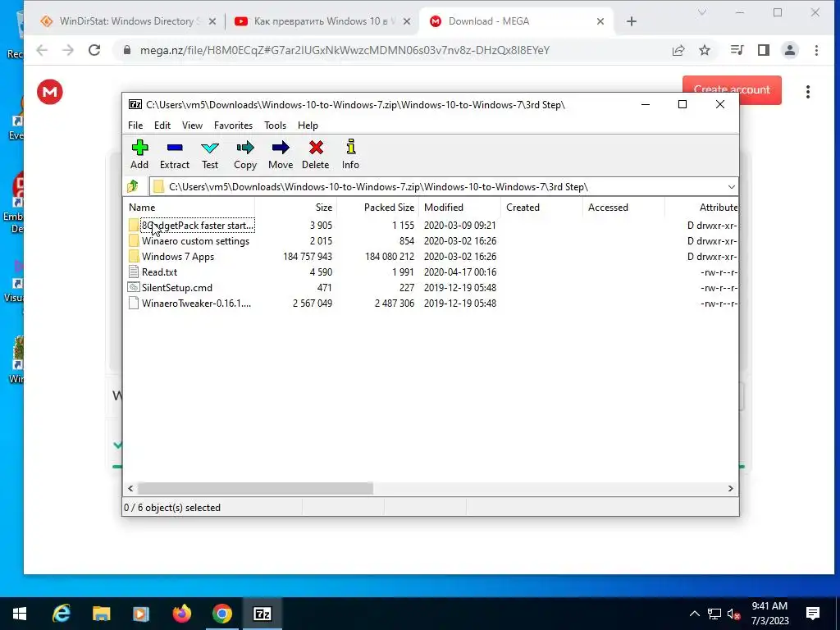Click the Chrome taskbar icon

(221, 614)
